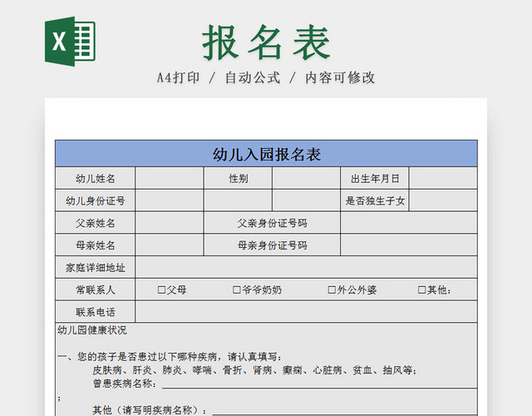Check the 父母 checkbox
Screen dimensions: 532x416
click(161, 290)
